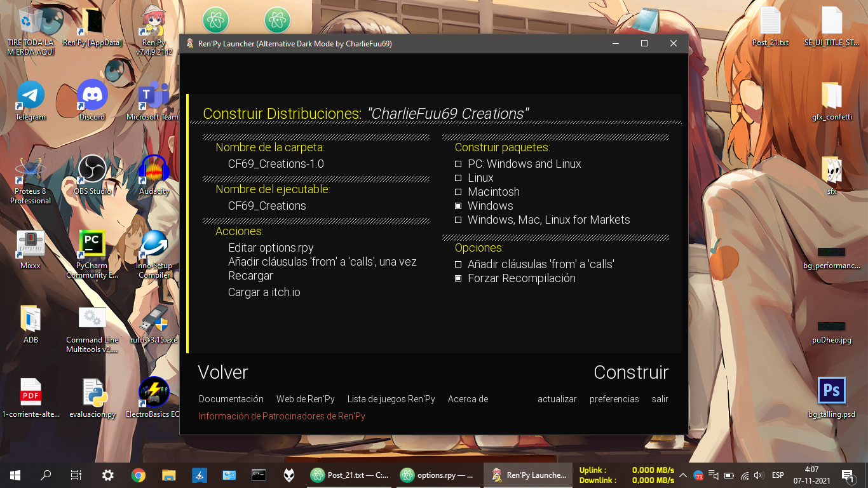The width and height of the screenshot is (868, 488).
Task: Open the Documentación link
Action: 231,399
